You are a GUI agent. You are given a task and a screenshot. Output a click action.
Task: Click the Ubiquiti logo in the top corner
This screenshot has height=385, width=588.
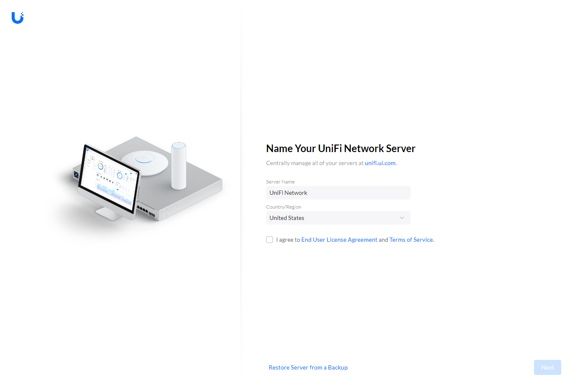(x=17, y=18)
